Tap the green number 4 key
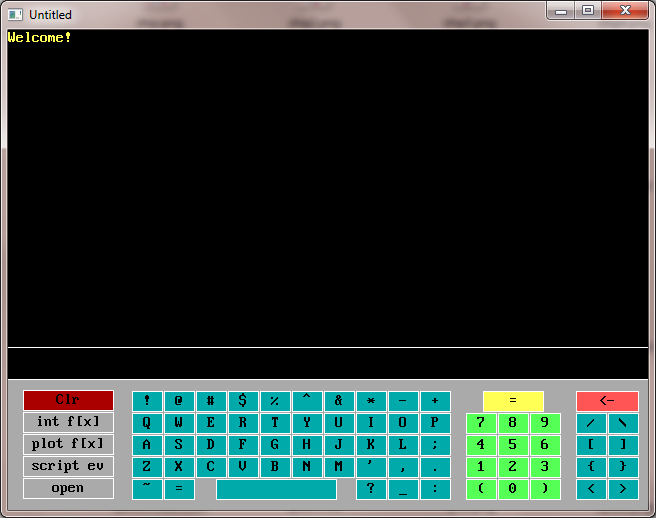The width and height of the screenshot is (656, 518). (x=481, y=445)
